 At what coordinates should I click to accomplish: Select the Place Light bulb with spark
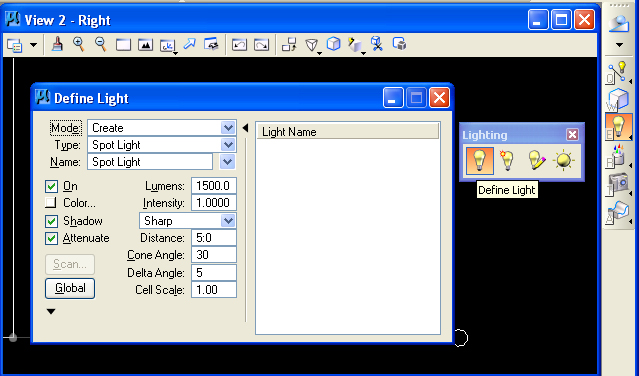coord(507,161)
